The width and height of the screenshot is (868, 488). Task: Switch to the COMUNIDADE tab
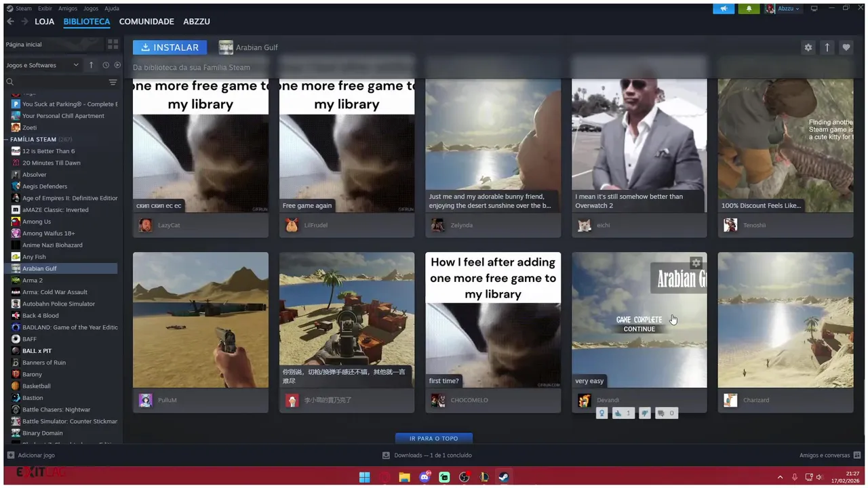click(146, 22)
